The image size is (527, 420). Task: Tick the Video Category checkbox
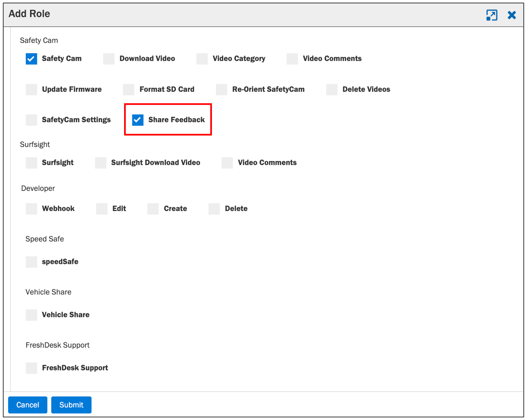[x=202, y=59]
